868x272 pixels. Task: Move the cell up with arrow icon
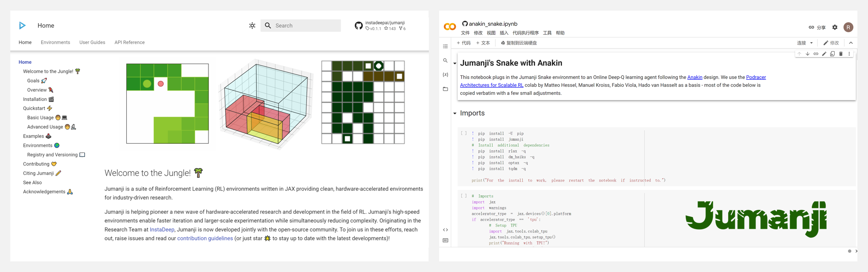799,54
